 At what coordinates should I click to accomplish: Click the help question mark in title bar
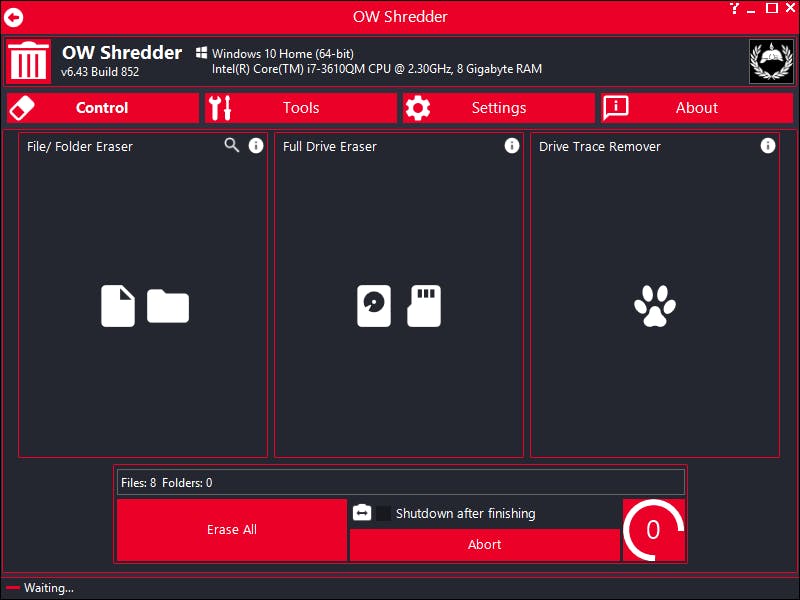734,8
